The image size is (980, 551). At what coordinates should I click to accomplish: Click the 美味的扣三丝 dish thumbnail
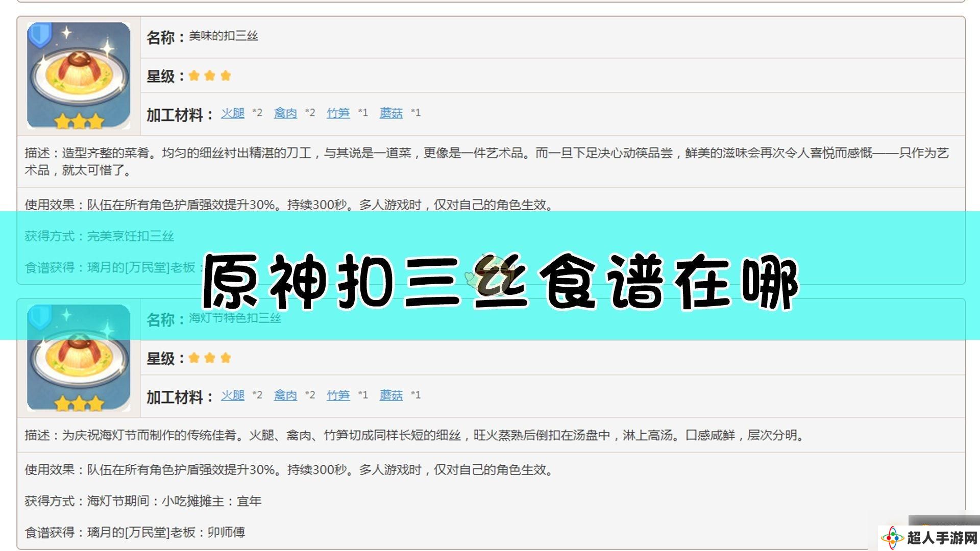(79, 76)
